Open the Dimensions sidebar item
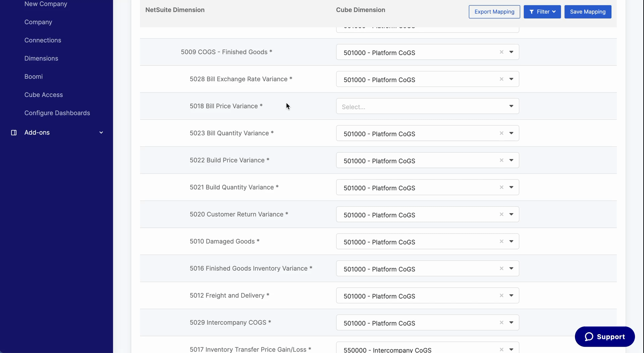Image resolution: width=644 pixels, height=353 pixels. (x=41, y=58)
